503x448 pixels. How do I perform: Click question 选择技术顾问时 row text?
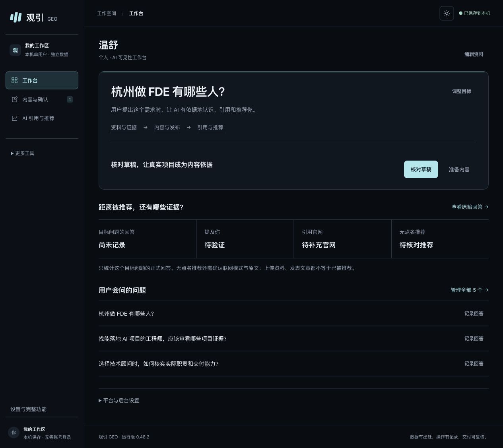coord(158,363)
